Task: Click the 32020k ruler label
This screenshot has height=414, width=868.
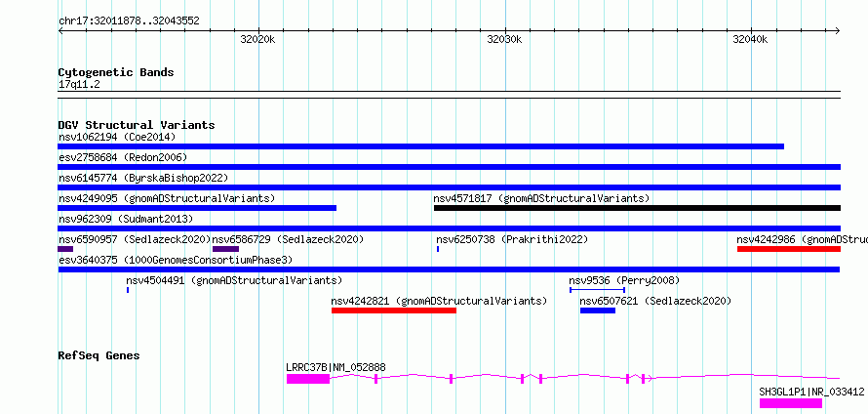Action: pyautogui.click(x=258, y=39)
